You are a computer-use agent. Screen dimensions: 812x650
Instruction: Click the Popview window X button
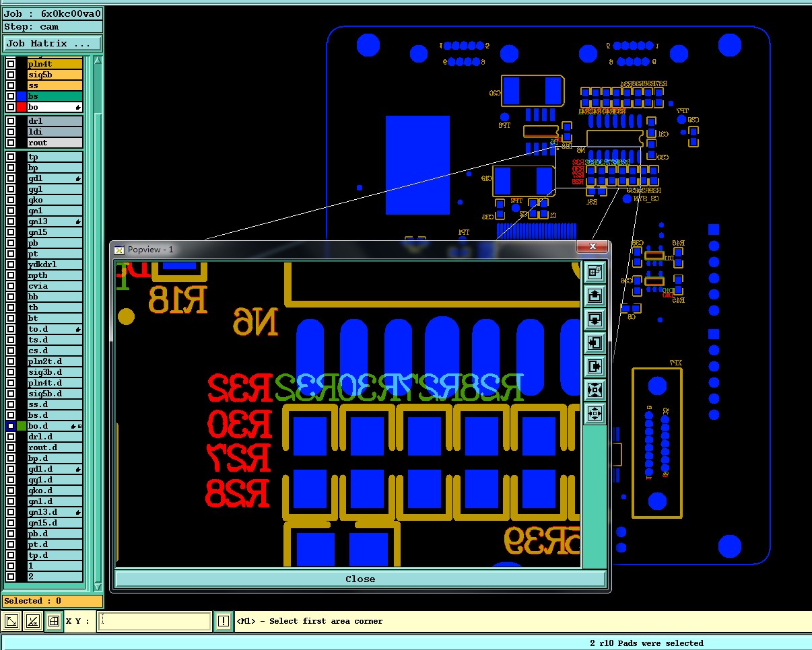pyautogui.click(x=593, y=247)
